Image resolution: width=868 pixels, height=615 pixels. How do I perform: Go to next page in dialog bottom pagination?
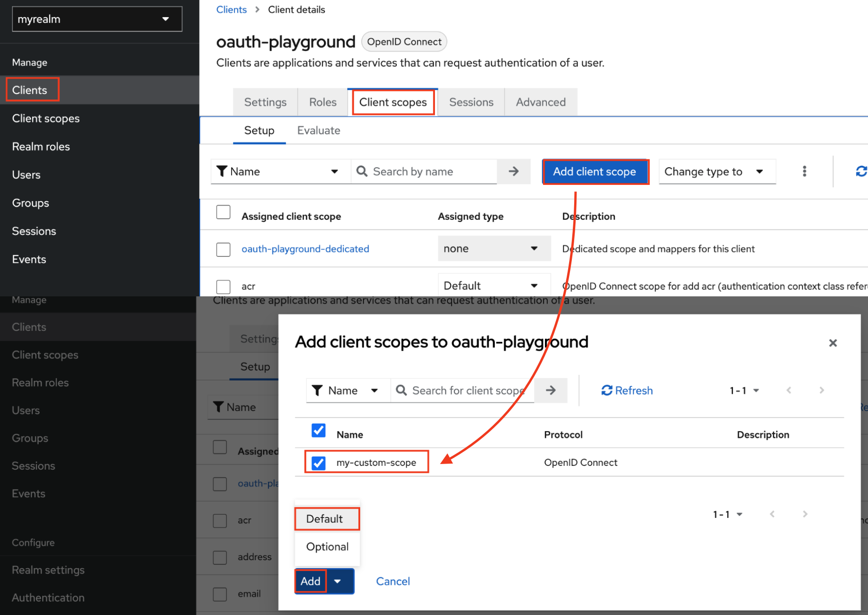[x=805, y=514]
